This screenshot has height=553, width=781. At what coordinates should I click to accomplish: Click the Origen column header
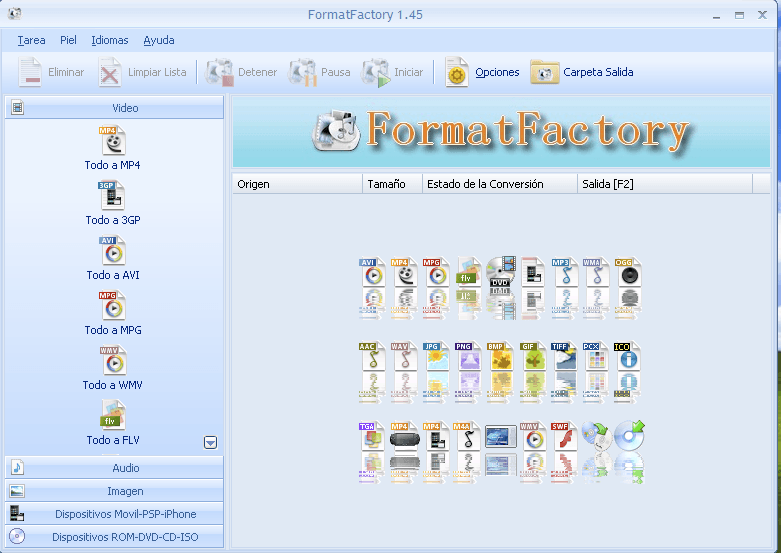coord(297,184)
